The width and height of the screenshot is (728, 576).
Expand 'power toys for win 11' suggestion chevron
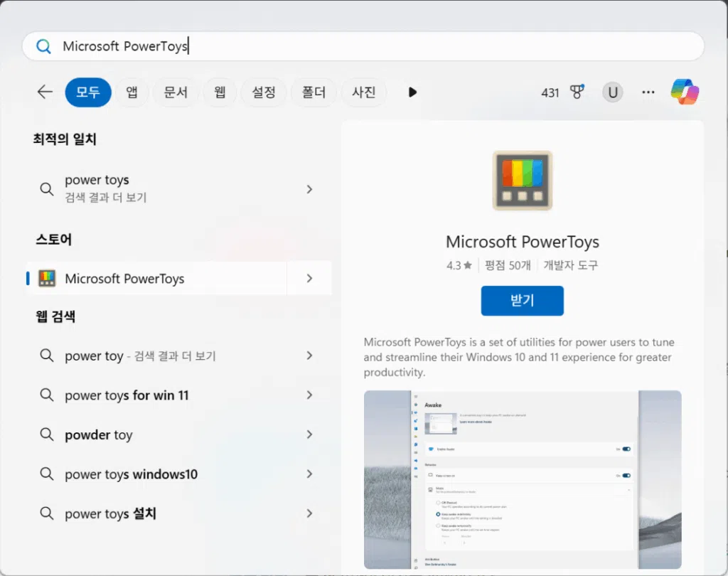[x=309, y=395]
